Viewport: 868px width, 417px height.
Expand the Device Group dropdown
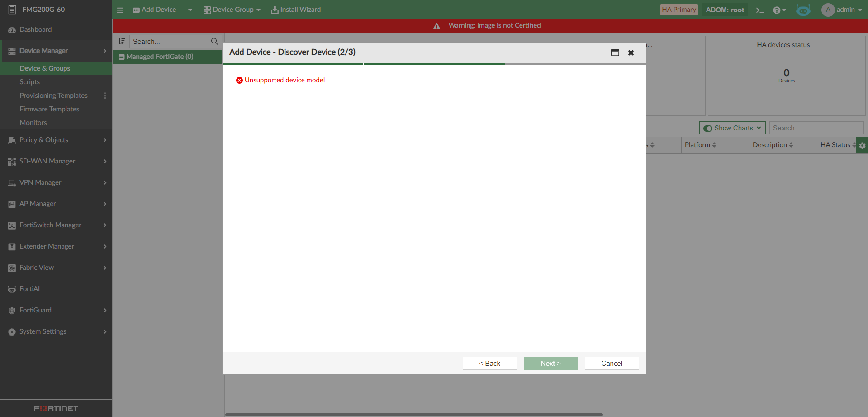click(x=258, y=10)
